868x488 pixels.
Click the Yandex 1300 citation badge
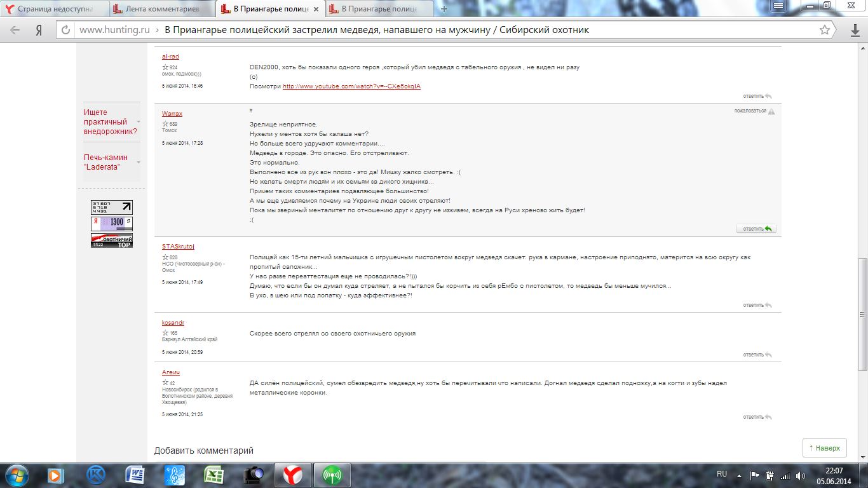(112, 224)
